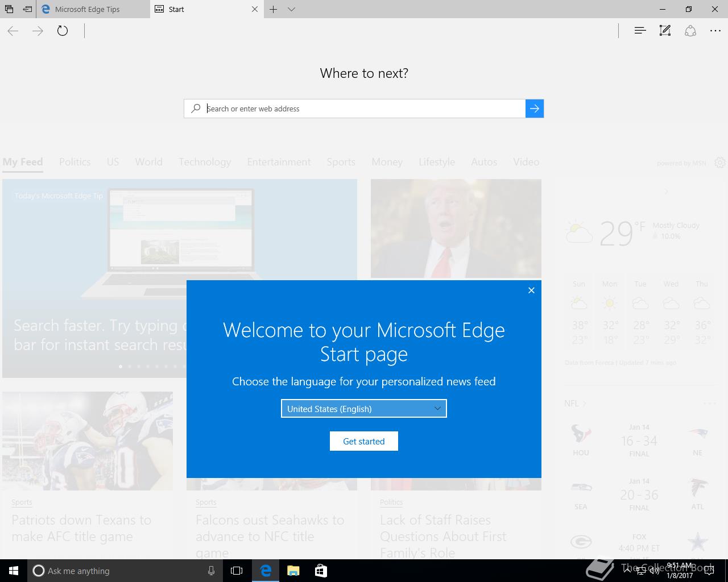Close the Start tab
The width and height of the screenshot is (728, 582).
click(x=255, y=9)
